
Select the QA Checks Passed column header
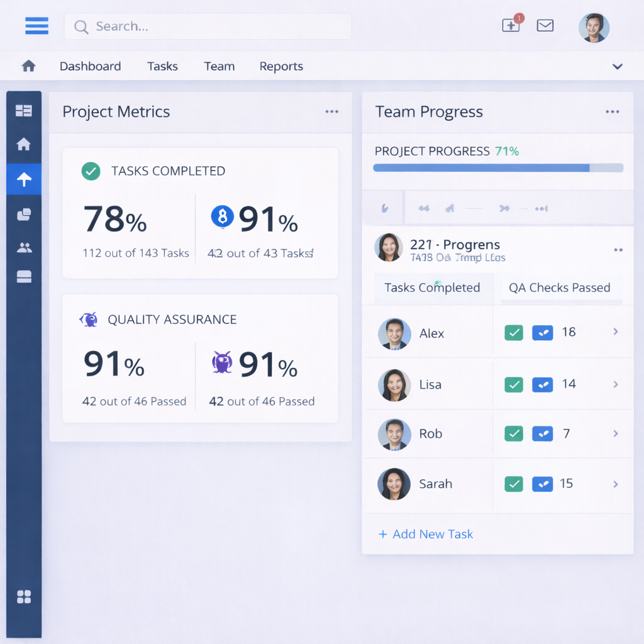click(x=559, y=287)
